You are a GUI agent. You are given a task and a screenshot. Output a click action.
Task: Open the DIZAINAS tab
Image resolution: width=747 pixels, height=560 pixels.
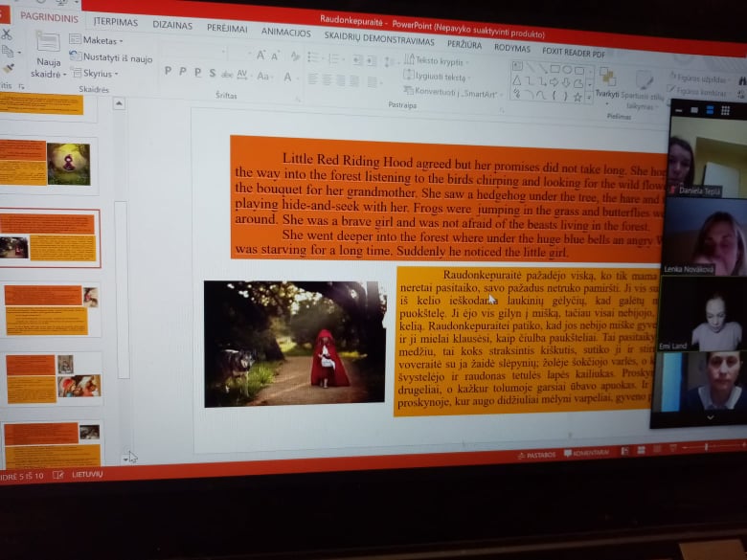pyautogui.click(x=172, y=25)
